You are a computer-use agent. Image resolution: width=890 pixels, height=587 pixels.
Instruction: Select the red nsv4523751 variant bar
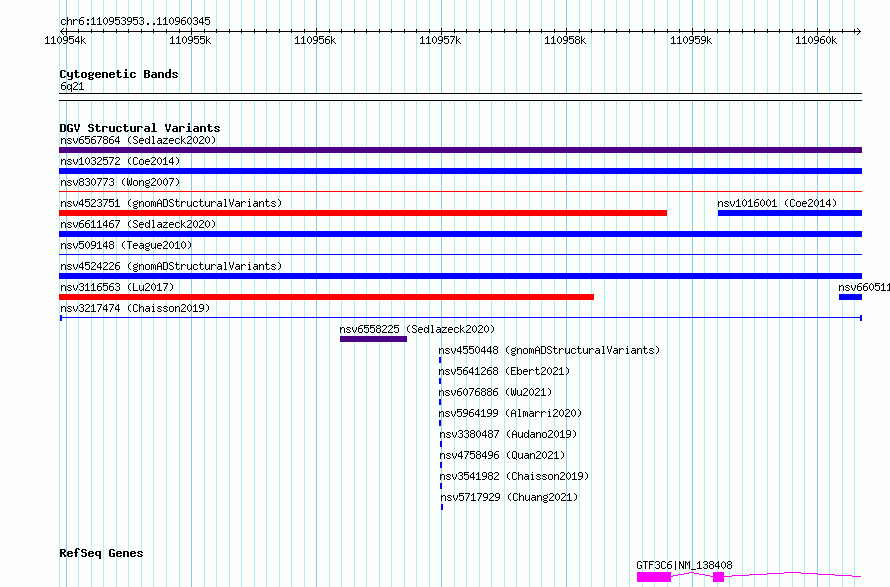363,213
